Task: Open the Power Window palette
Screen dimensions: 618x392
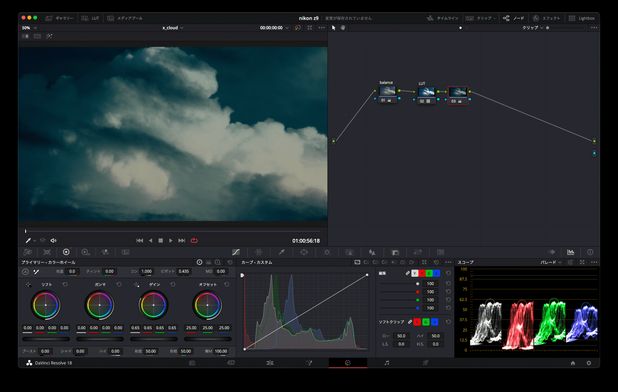Action: pos(304,252)
